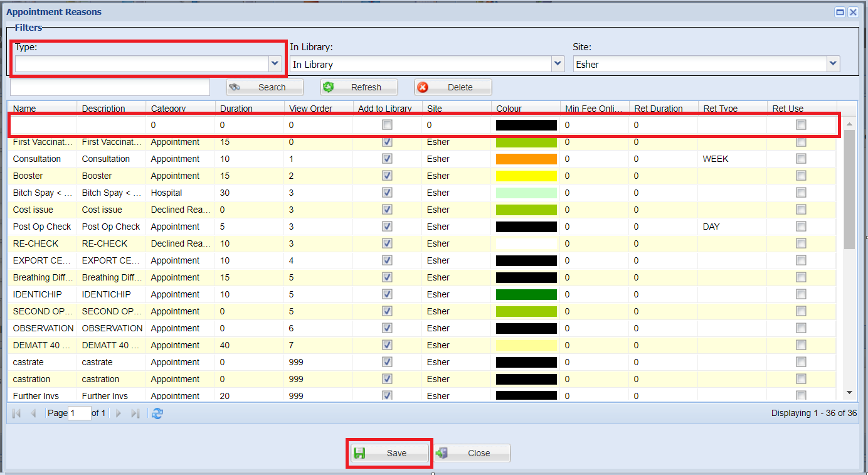Image resolution: width=868 pixels, height=475 pixels.
Task: Maximize the Appointment Reasons window
Action: [840, 12]
